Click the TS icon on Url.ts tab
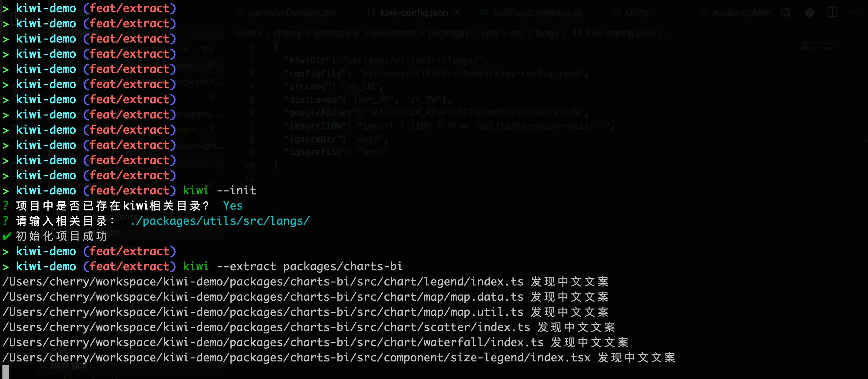This screenshot has height=379, width=868. pyautogui.click(x=617, y=13)
